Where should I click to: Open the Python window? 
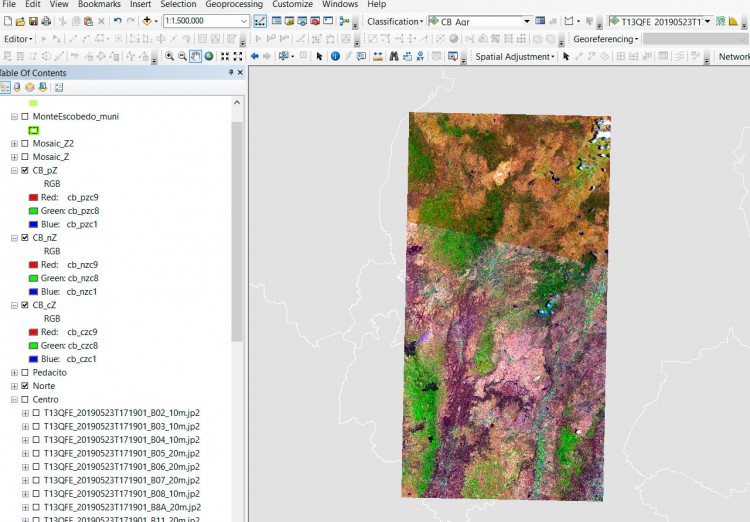pos(328,21)
